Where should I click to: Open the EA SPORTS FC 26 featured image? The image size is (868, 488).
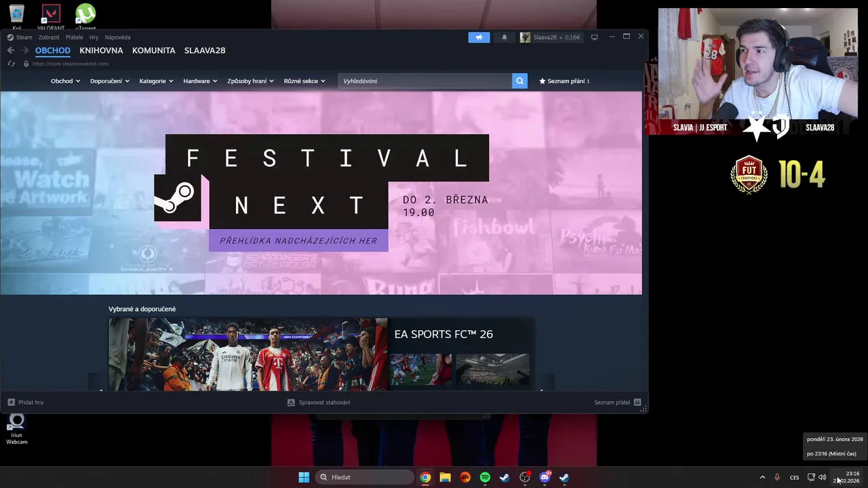coord(248,354)
